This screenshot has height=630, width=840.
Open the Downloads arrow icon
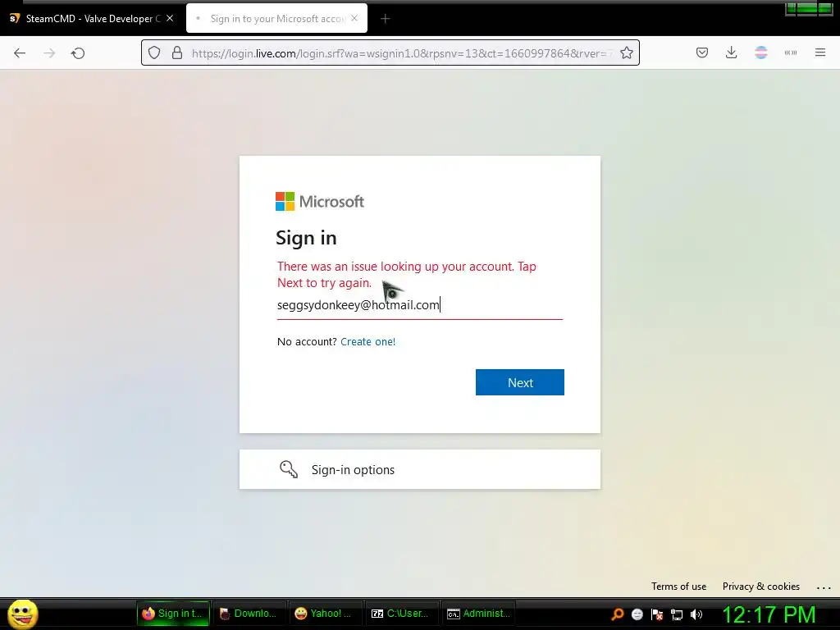(x=731, y=52)
